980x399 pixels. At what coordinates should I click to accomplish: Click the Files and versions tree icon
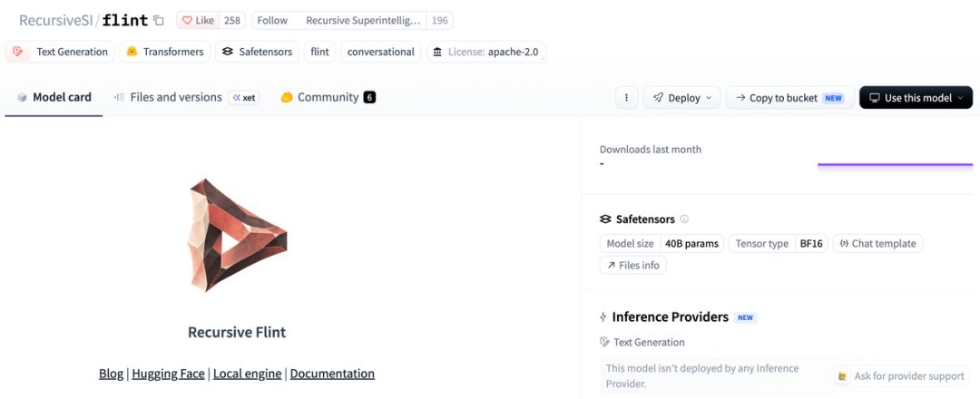(120, 97)
